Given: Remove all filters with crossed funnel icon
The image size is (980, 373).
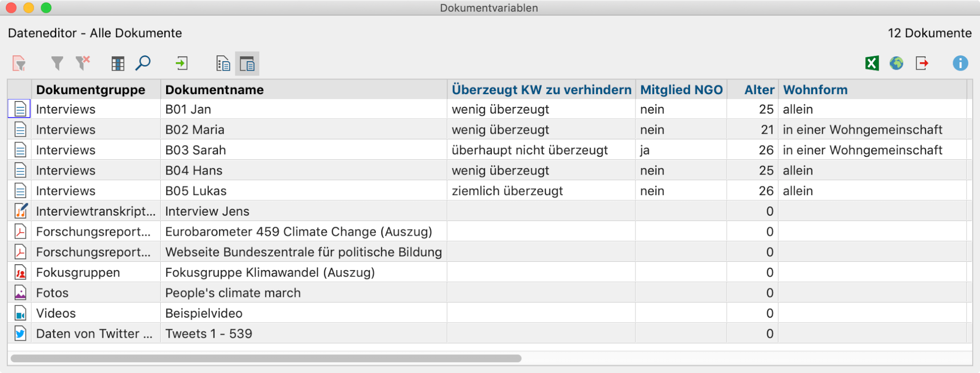Looking at the screenshot, I should pyautogui.click(x=83, y=63).
